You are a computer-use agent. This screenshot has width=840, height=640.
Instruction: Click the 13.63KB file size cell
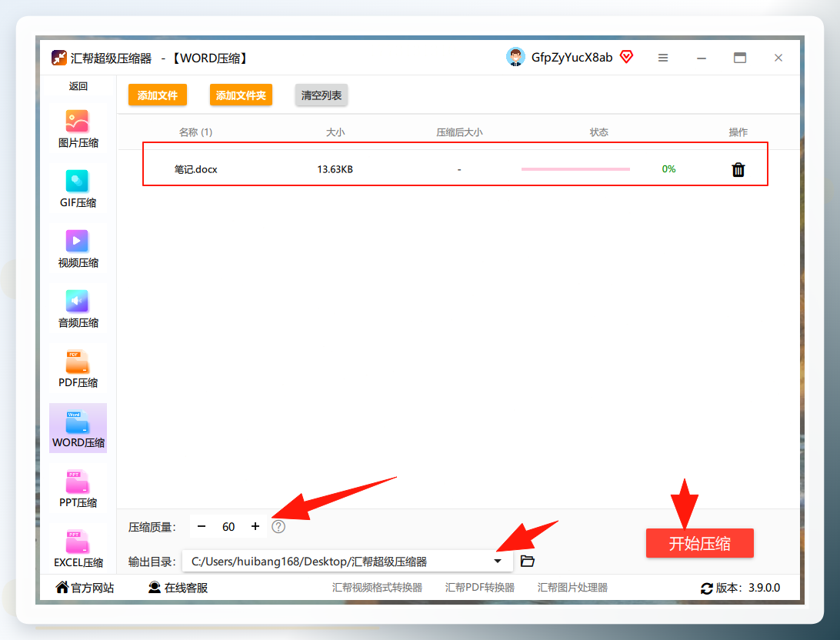[335, 169]
